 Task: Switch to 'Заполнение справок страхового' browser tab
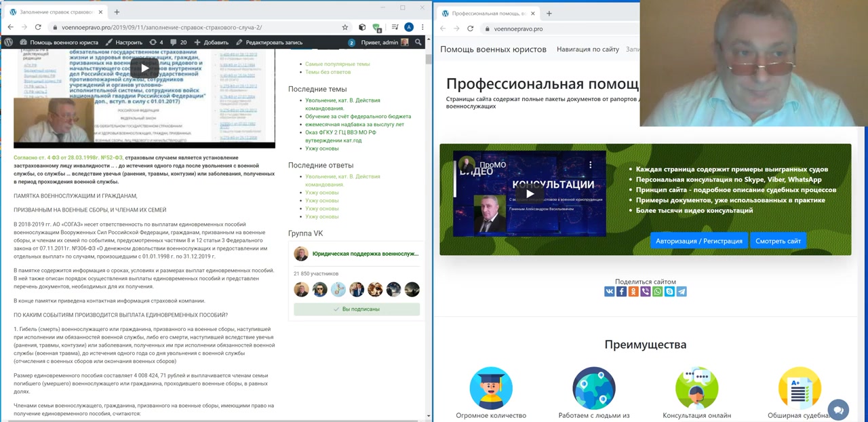click(x=54, y=12)
